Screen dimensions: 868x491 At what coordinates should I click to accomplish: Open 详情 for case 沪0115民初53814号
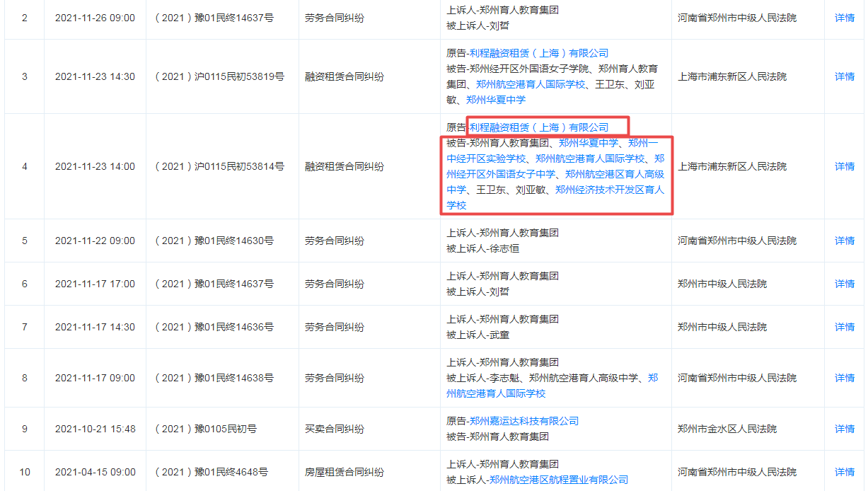[845, 166]
